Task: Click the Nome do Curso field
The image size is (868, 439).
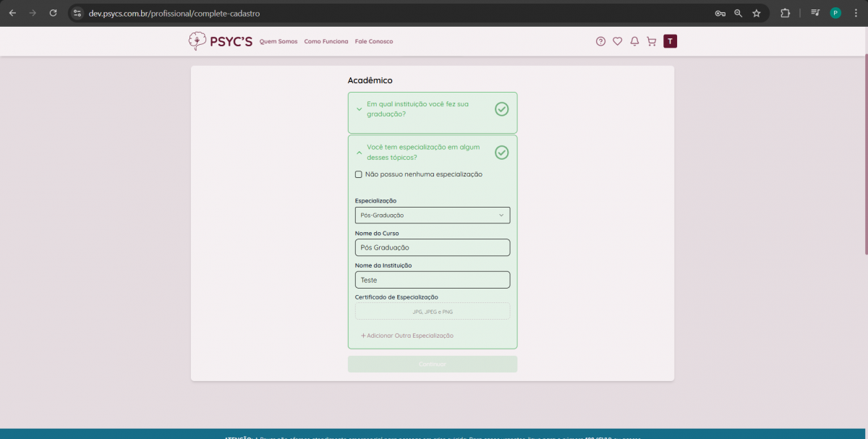Action: (x=432, y=247)
